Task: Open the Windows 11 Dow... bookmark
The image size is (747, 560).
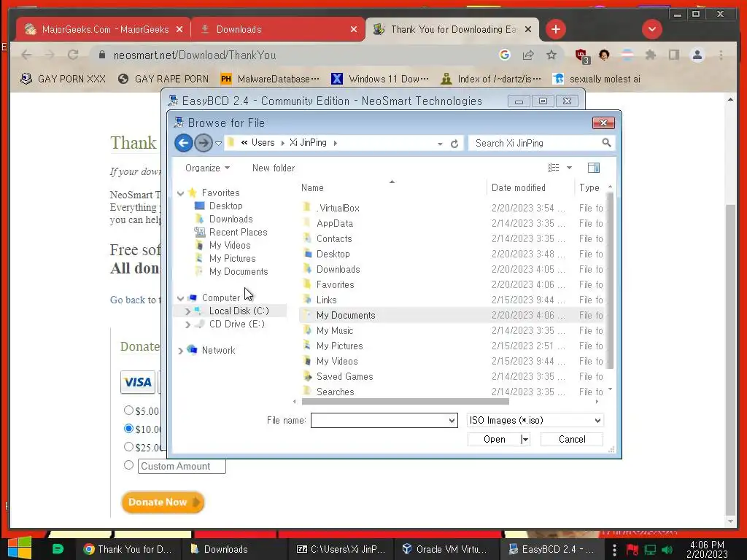Action: 380,79
